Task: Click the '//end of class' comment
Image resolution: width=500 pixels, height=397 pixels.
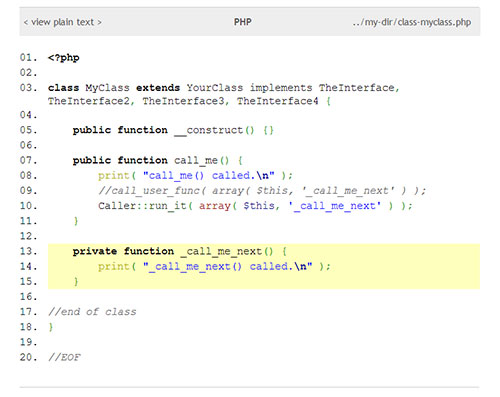Action: coord(92,312)
